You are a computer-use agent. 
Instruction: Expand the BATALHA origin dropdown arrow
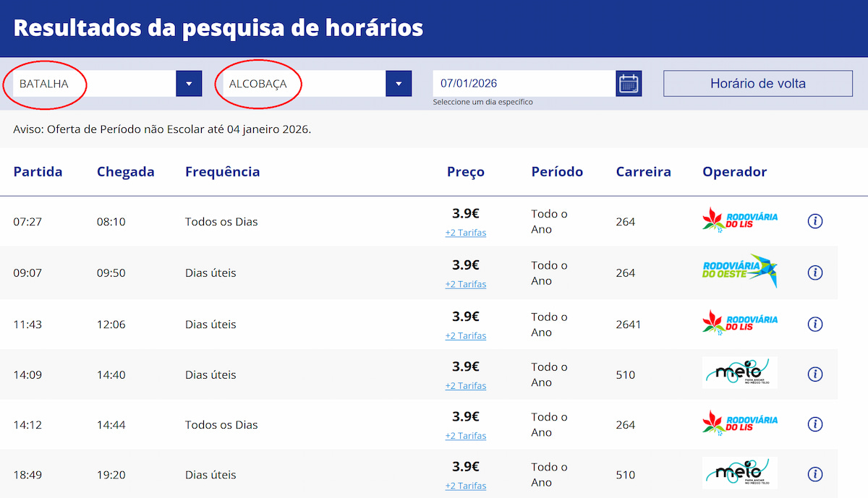point(189,84)
